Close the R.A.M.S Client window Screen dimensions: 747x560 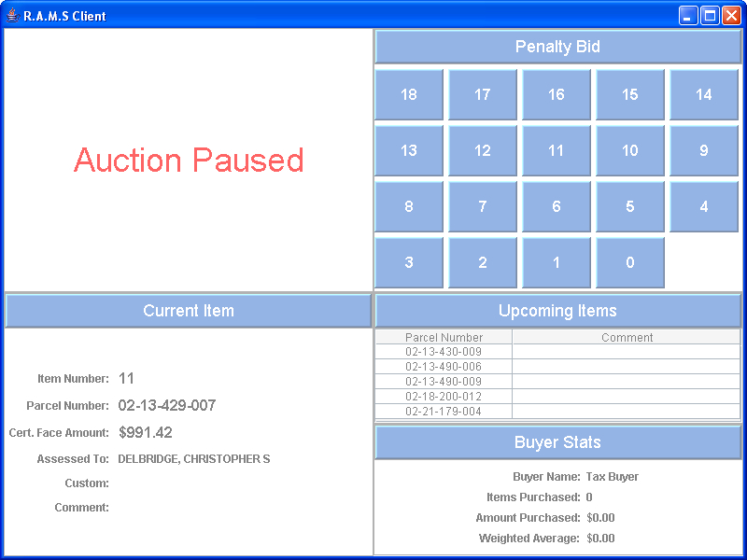(x=731, y=16)
